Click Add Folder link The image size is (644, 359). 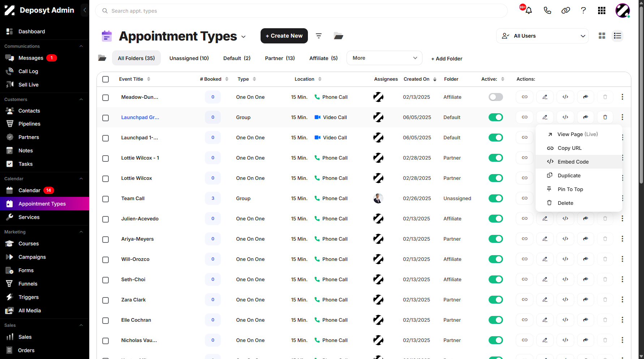447,59
